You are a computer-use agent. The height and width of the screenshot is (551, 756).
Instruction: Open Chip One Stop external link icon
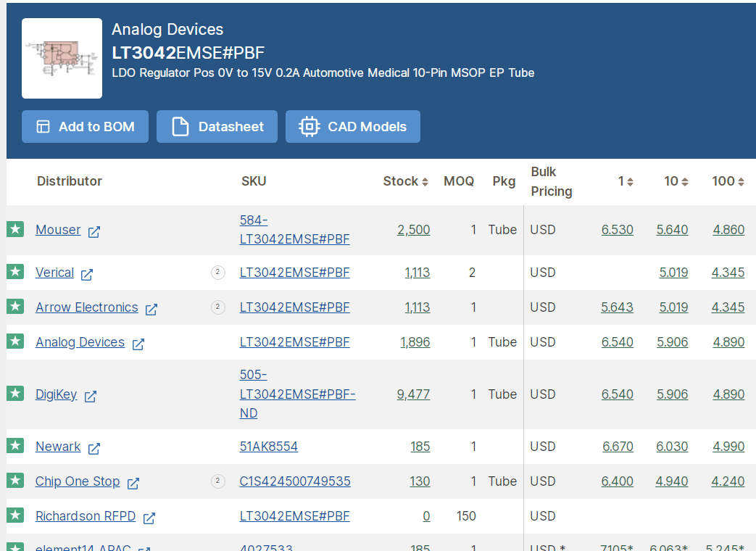133,484
